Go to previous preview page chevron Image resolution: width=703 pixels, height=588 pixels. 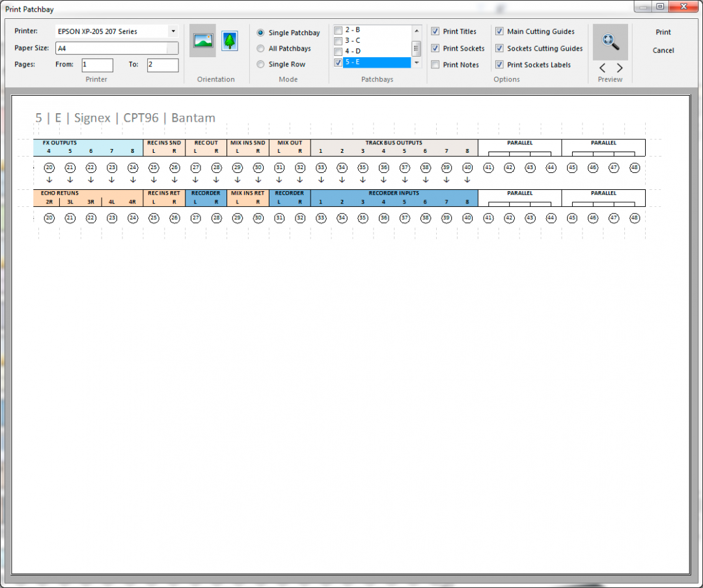[602, 66]
